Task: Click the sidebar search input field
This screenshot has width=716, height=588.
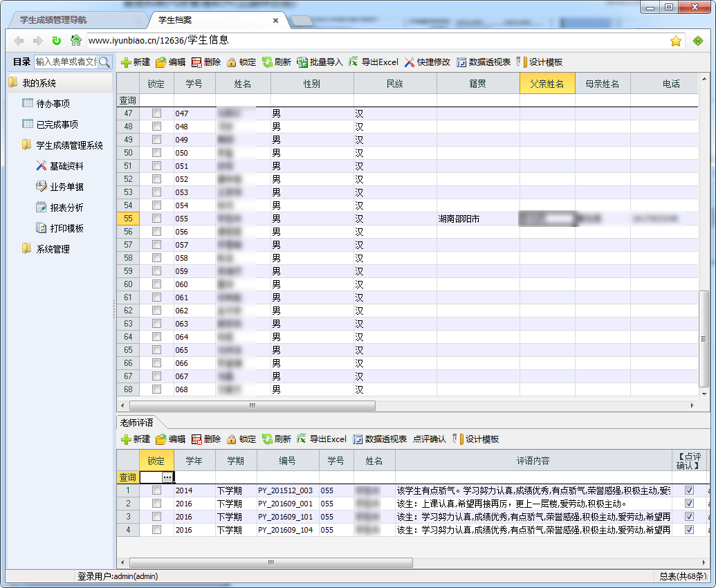Action: (66, 62)
